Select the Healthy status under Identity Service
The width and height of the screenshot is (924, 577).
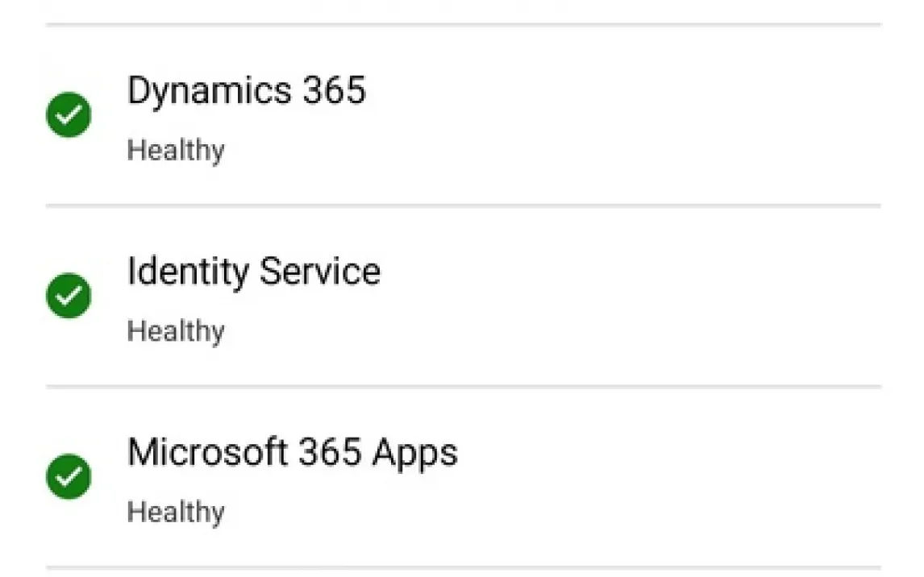[176, 330]
